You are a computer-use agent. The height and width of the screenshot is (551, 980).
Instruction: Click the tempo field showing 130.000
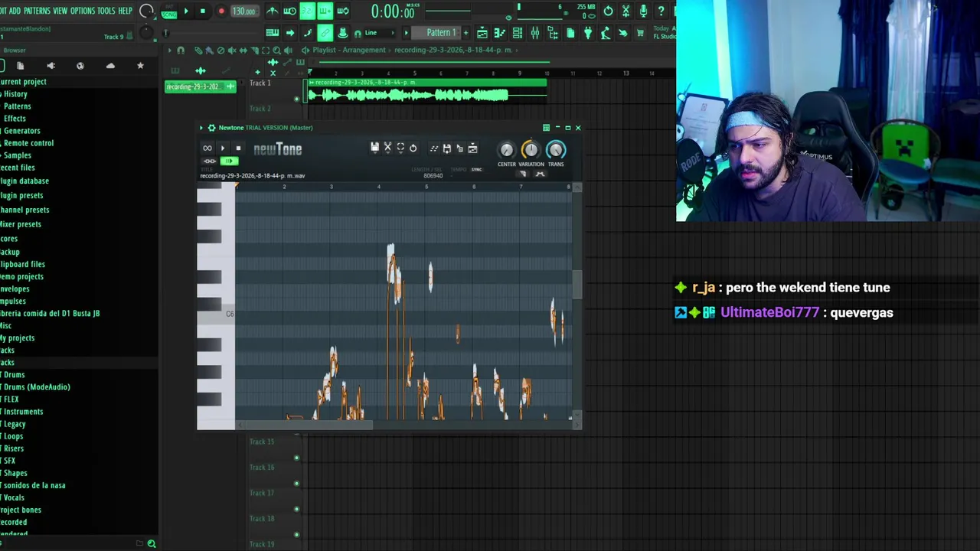244,11
